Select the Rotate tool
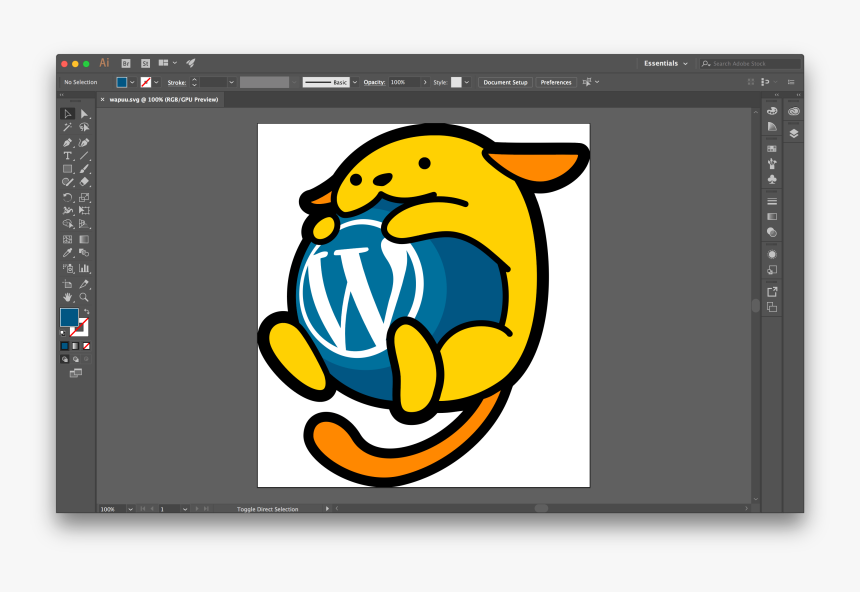The width and height of the screenshot is (860, 592). pyautogui.click(x=67, y=198)
